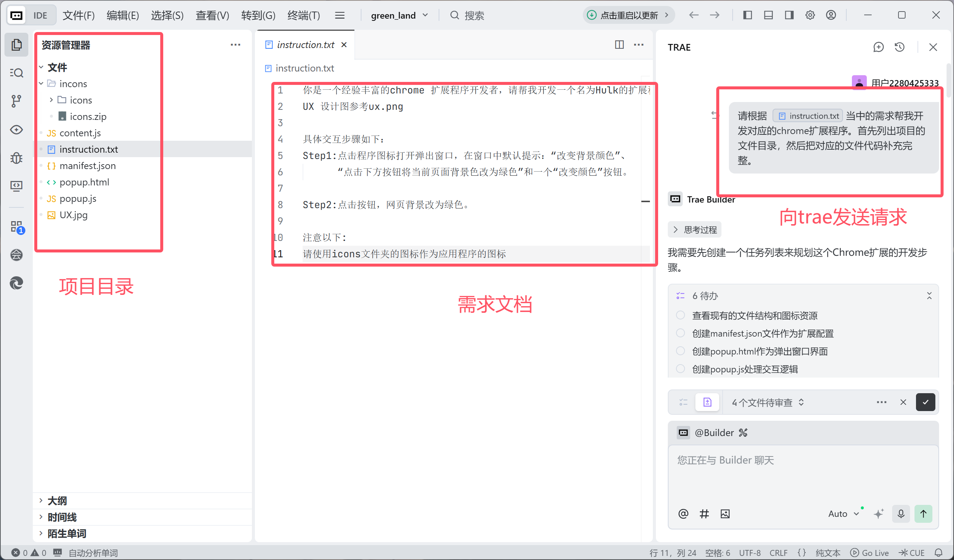Open the Source Control sidebar icon

16,101
